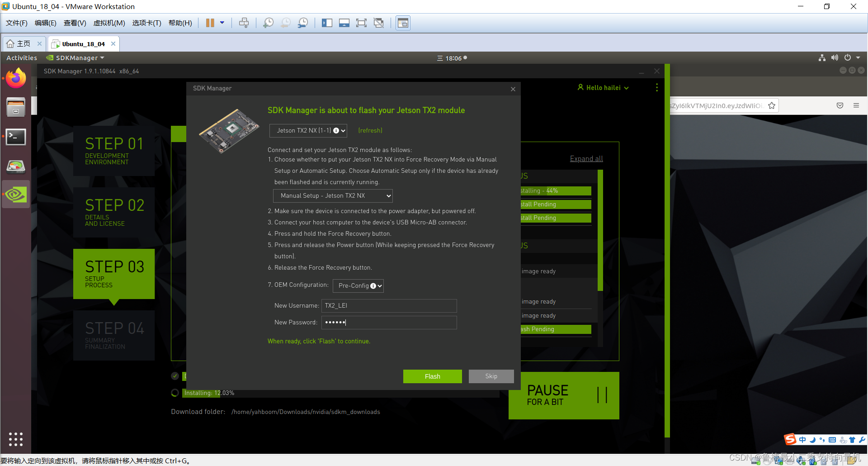Open the Jetson TX2 NX (1-1) device dropdown
Screen dimensions: 868x466
pyautogui.click(x=308, y=131)
